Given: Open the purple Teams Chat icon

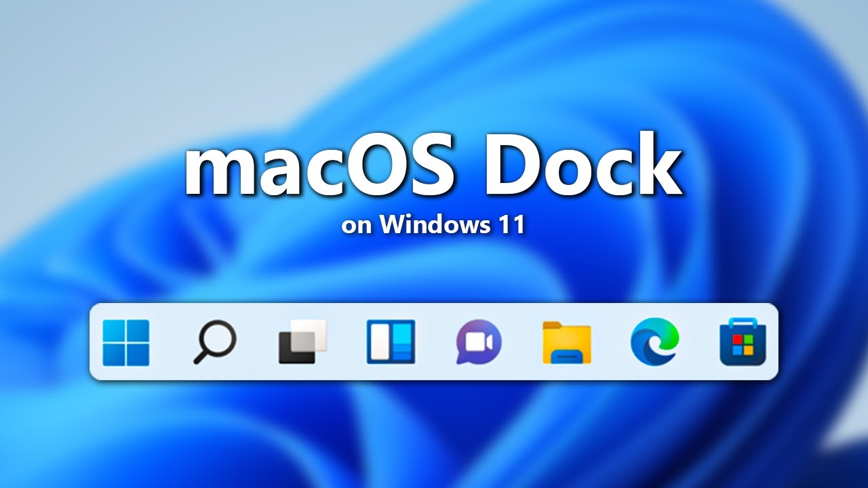Looking at the screenshot, I should (479, 342).
